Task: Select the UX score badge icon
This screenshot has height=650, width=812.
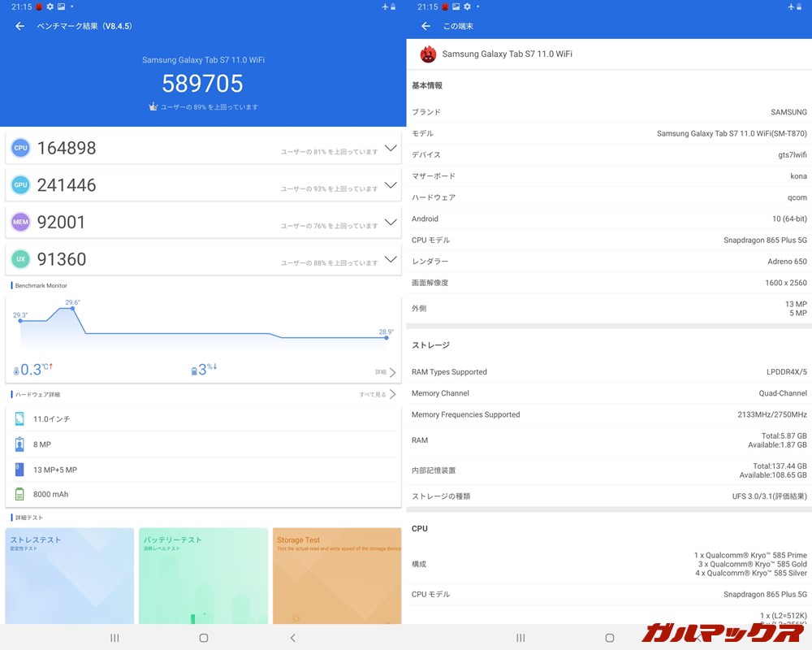Action: (x=19, y=258)
